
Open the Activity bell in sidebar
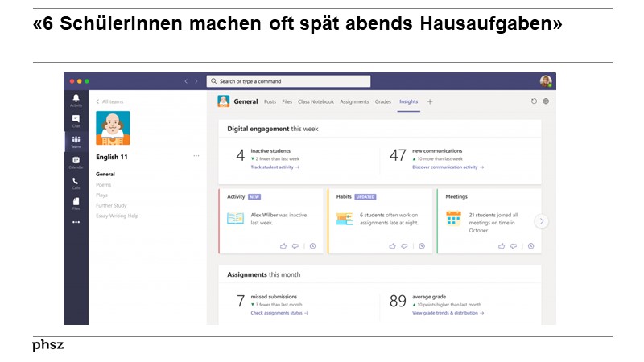pos(76,100)
